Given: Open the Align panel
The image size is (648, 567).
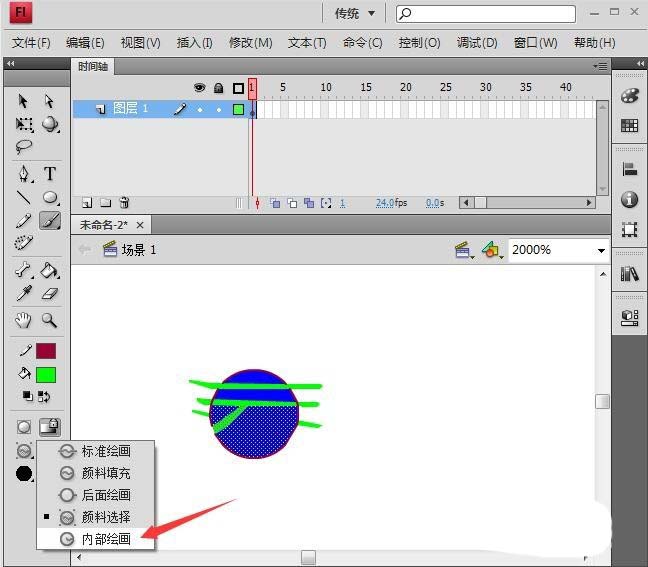Looking at the screenshot, I should (x=629, y=169).
